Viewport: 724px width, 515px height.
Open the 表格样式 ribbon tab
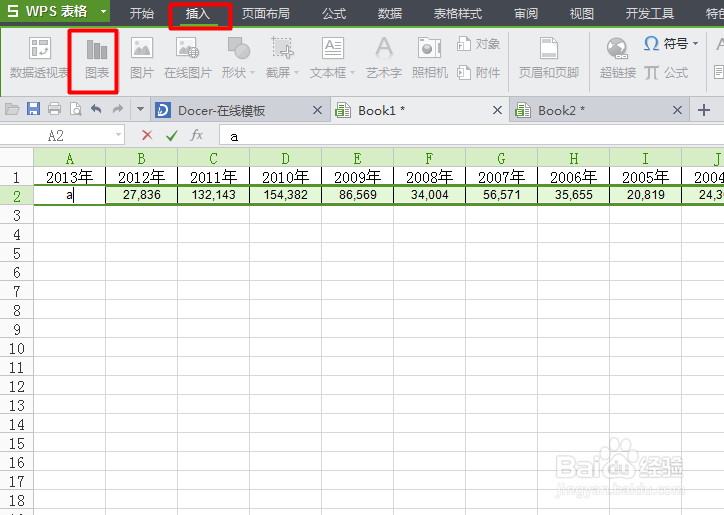pyautogui.click(x=458, y=13)
